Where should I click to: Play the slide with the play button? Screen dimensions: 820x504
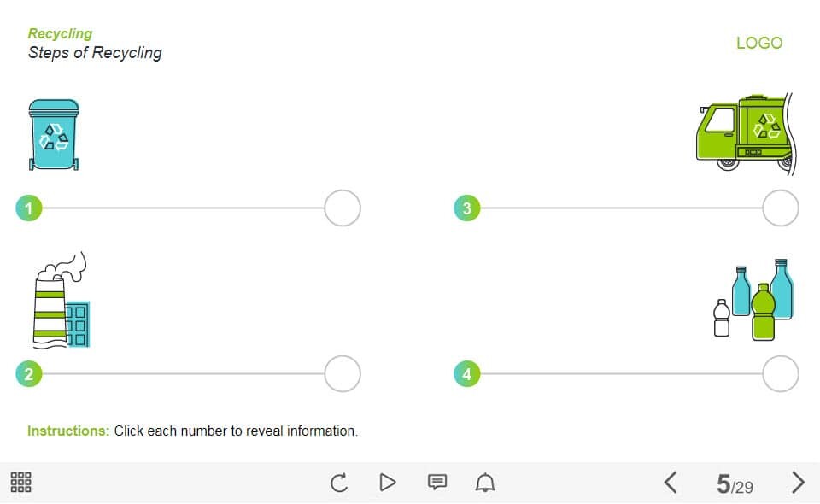(388, 482)
